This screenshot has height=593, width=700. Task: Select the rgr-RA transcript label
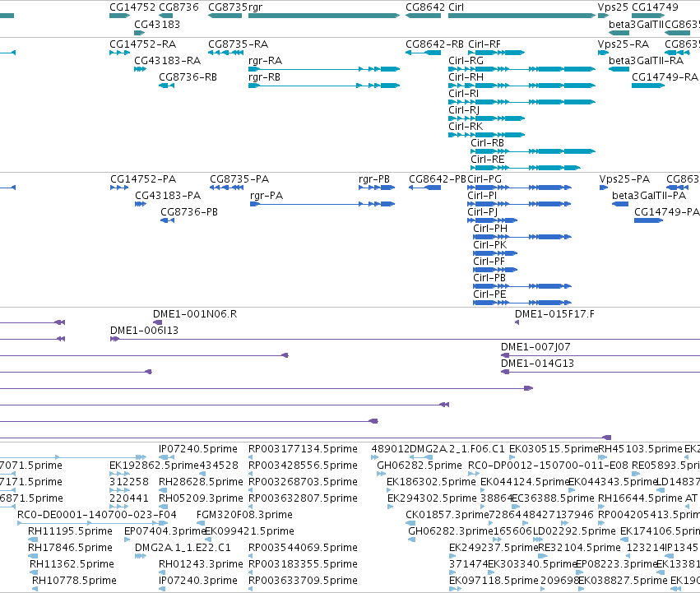coord(265,61)
